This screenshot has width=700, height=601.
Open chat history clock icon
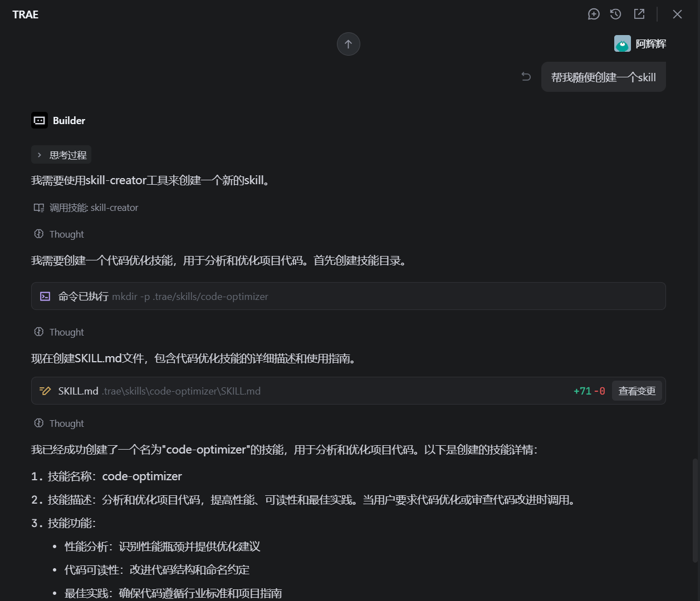click(x=615, y=14)
